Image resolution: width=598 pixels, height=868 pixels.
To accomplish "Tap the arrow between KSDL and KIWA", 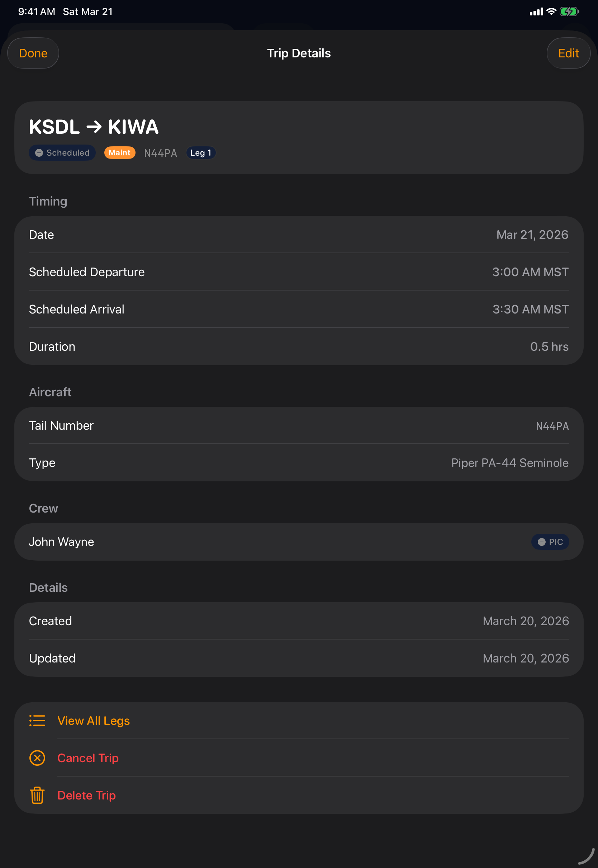I will [94, 127].
